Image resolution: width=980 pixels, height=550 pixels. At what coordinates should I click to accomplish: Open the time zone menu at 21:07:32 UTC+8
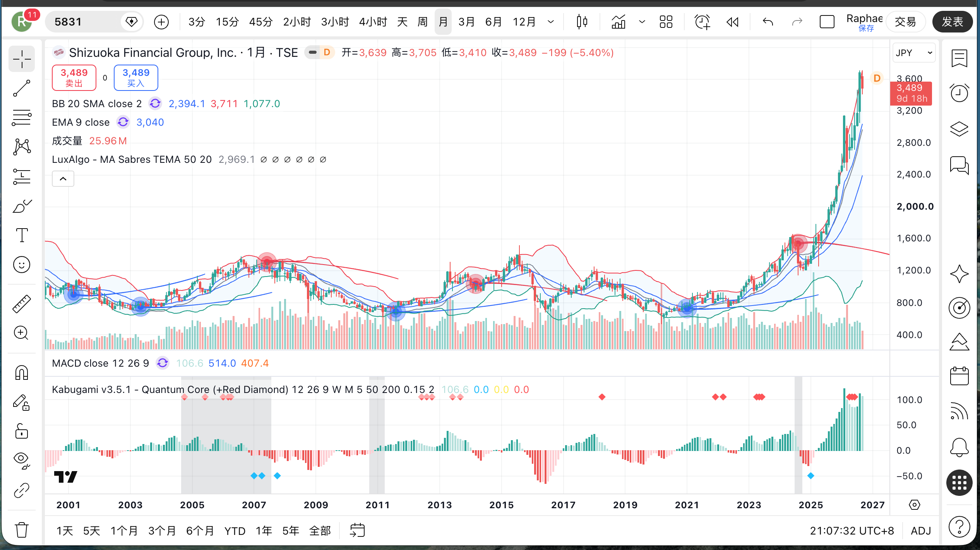(852, 531)
